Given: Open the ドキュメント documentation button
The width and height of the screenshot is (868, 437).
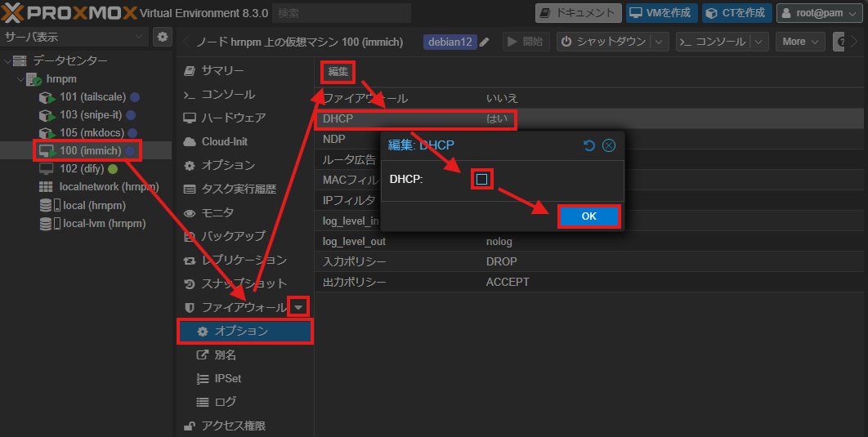Looking at the screenshot, I should tap(578, 13).
